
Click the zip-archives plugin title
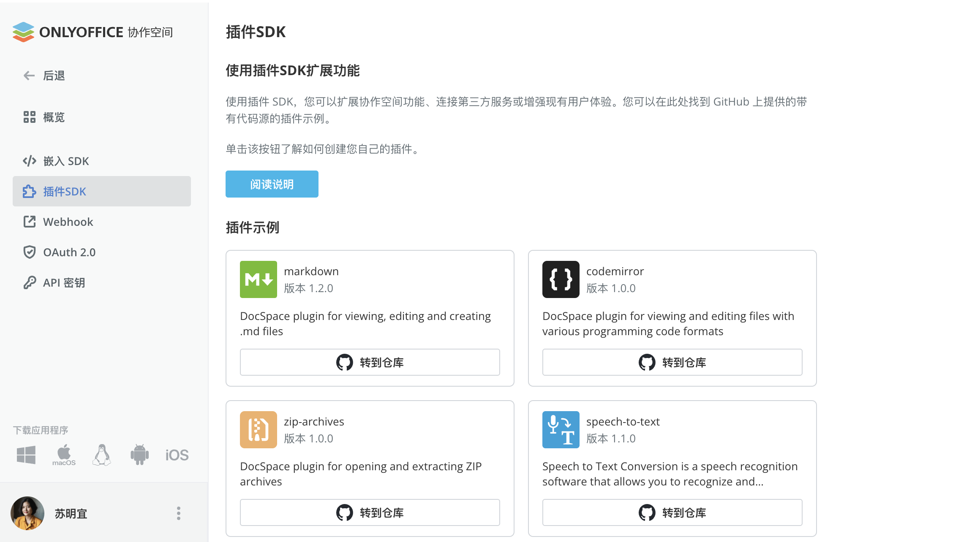coord(314,422)
